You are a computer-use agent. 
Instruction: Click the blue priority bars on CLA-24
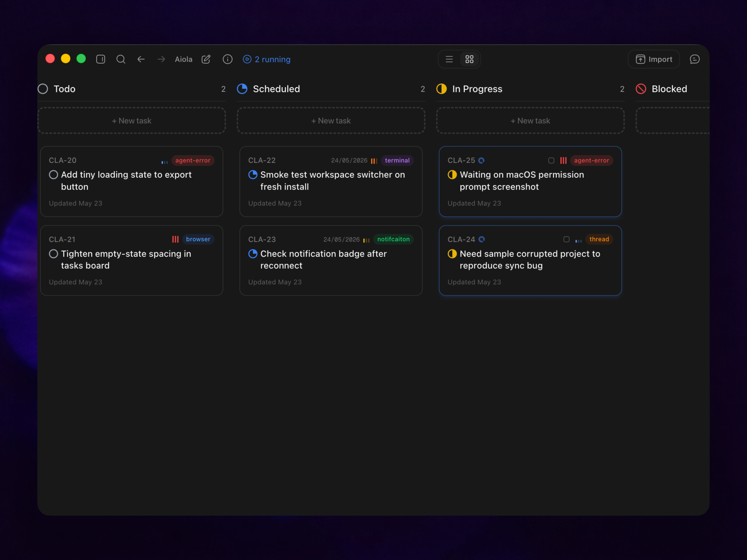pyautogui.click(x=579, y=241)
